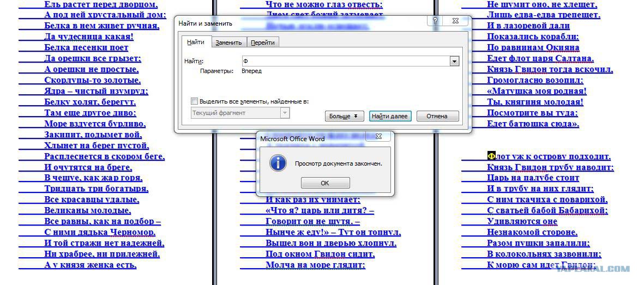Click the line Ты, княгиня молодая!
The width and height of the screenshot is (644, 285).
[535, 102]
